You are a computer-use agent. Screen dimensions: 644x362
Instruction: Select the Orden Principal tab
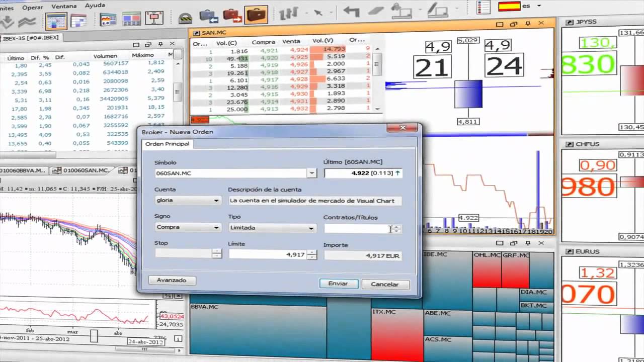click(168, 144)
